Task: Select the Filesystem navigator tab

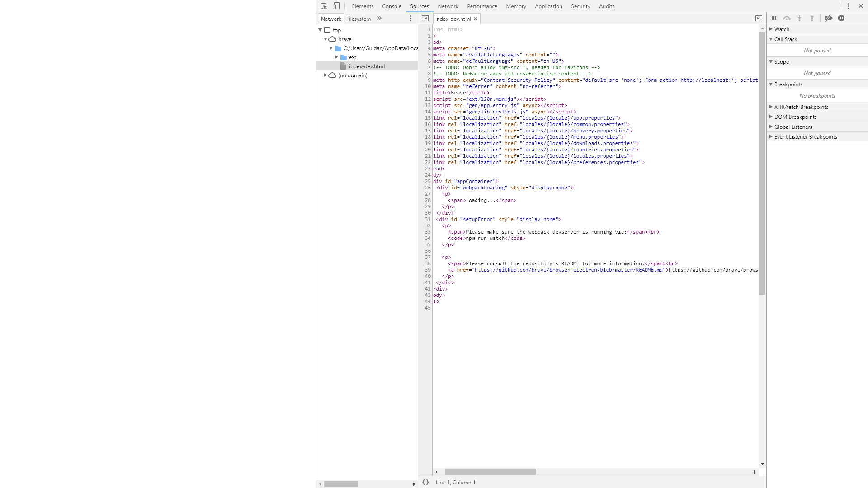Action: tap(358, 19)
